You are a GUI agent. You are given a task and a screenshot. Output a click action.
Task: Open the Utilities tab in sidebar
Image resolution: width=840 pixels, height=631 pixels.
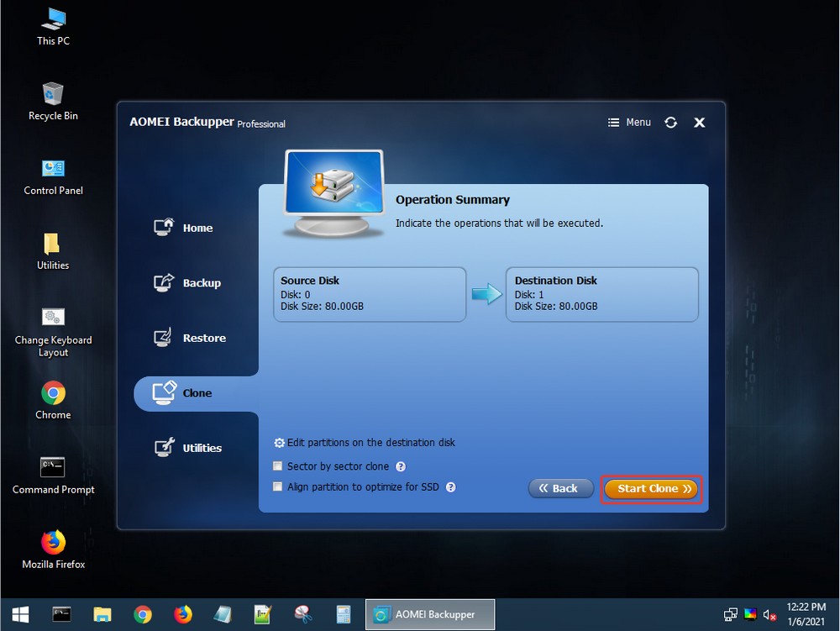pos(202,448)
